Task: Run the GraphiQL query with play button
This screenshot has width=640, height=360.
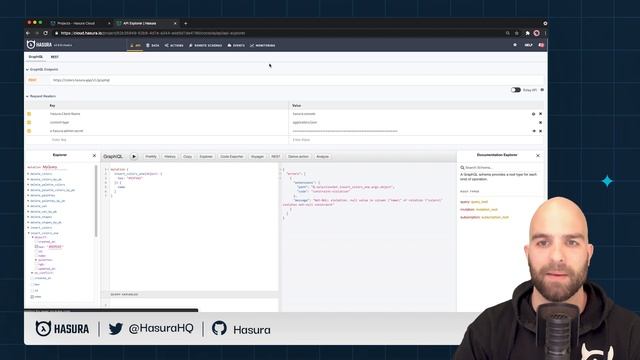Action: (134, 156)
